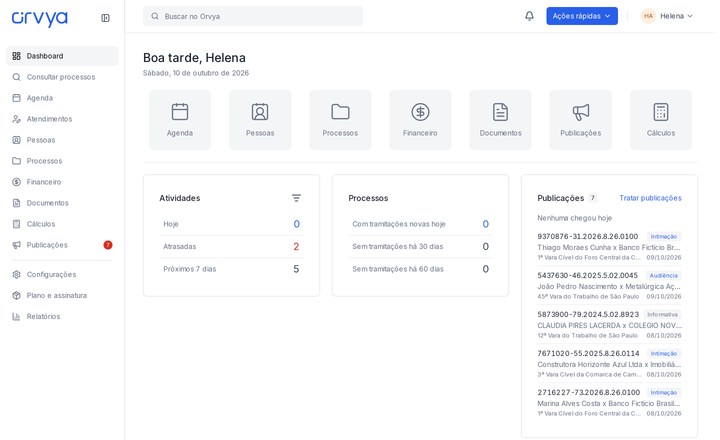Open Configurações from the sidebar

coord(62,274)
